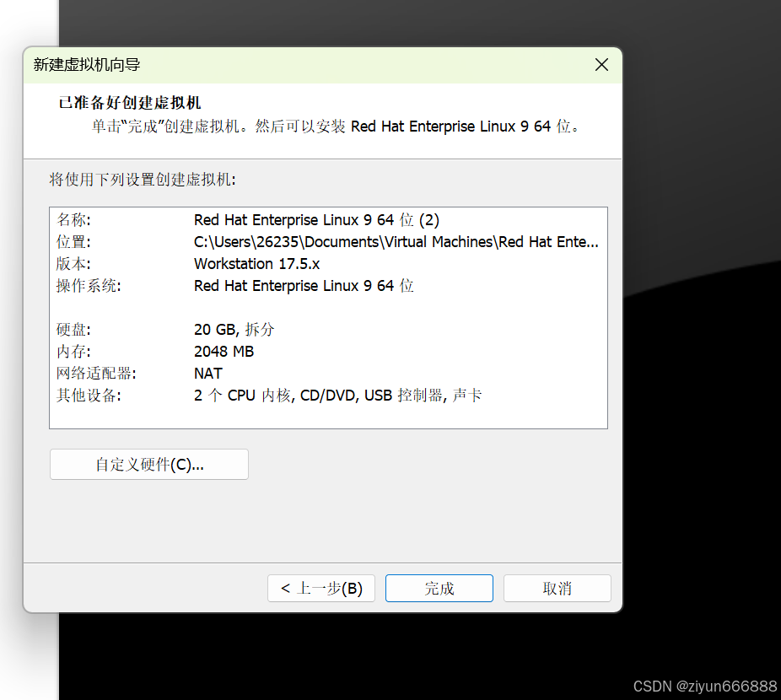The image size is (781, 700).
Task: Open 自定义硬件(C)... hardware settings
Action: pos(149,465)
